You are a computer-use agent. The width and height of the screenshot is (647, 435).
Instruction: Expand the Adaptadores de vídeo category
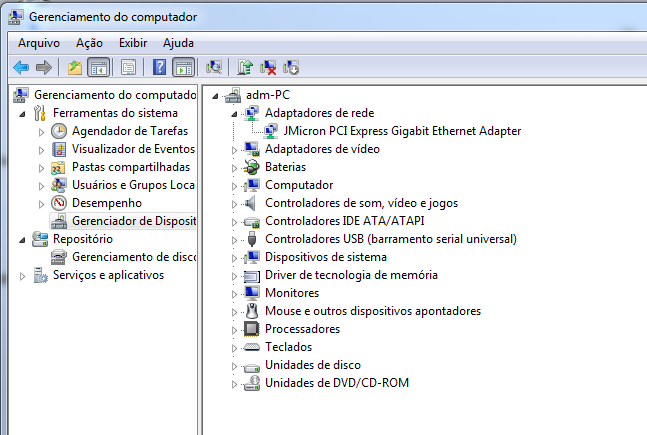click(234, 150)
